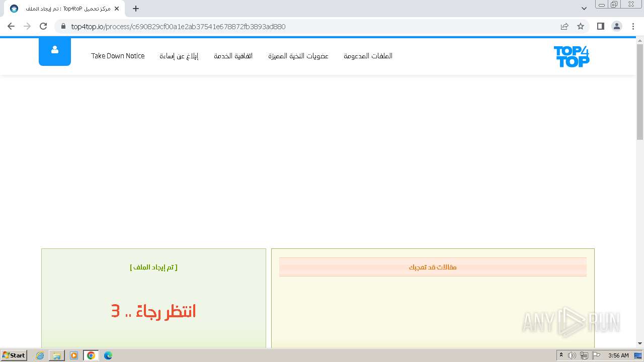Expand the tab search dropdown arrow
This screenshot has width=644, height=362.
(x=584, y=9)
